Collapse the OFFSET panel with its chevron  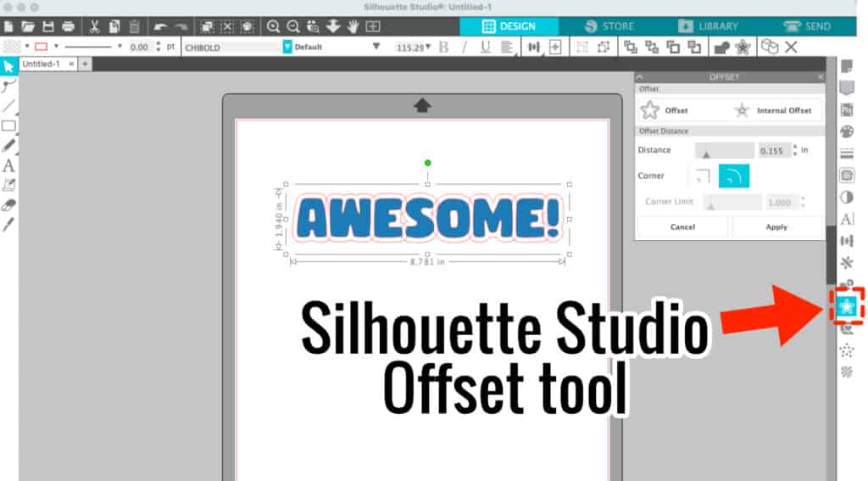(640, 77)
